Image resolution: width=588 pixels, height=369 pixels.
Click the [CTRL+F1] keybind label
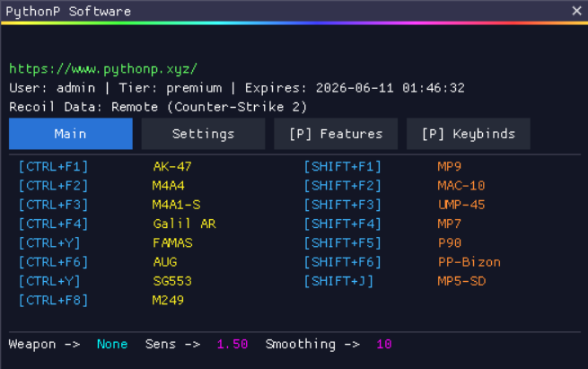pyautogui.click(x=54, y=167)
